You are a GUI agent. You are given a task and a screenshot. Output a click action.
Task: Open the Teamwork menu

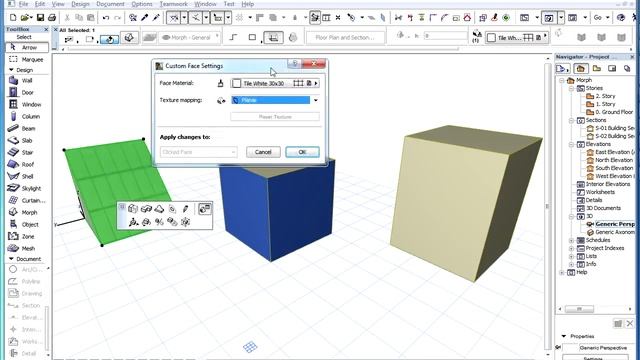coord(173,4)
